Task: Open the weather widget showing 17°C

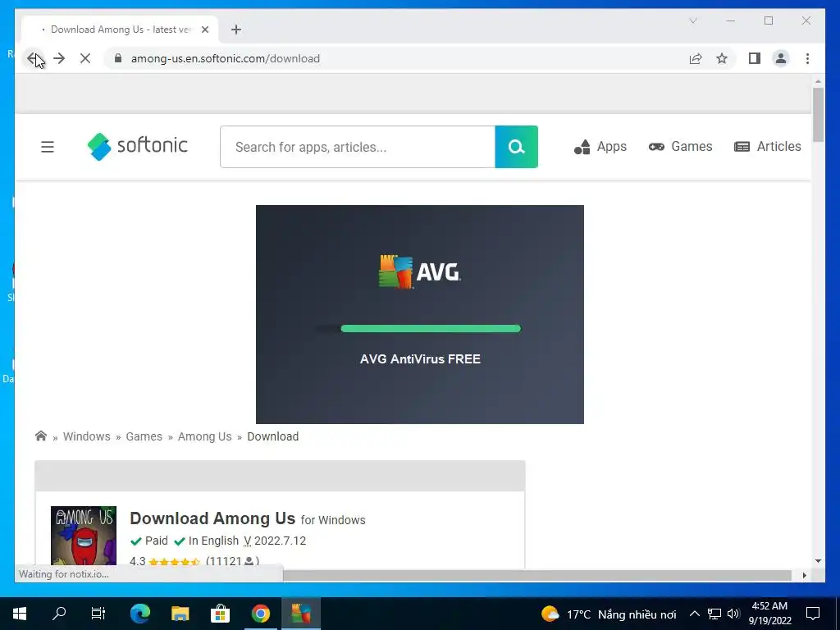Action: coord(609,614)
